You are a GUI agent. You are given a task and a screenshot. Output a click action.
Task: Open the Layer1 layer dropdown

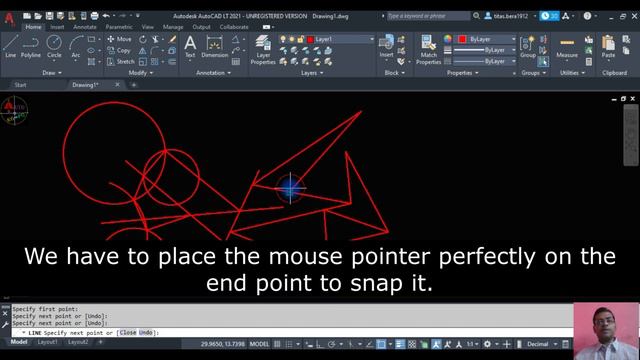click(x=371, y=39)
